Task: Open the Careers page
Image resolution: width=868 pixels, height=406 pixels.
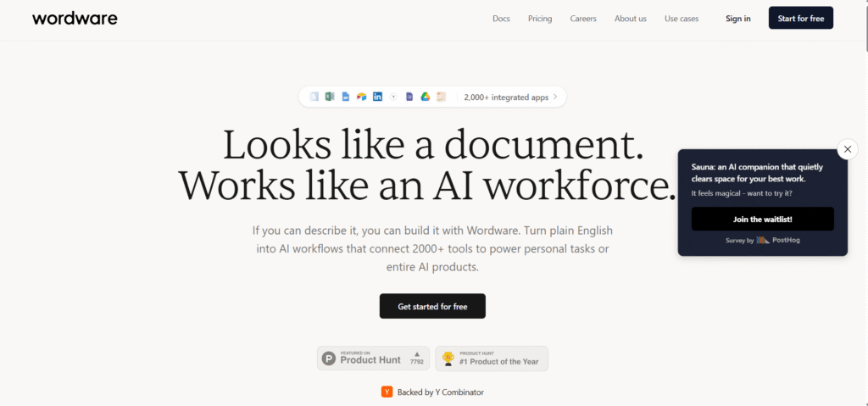Action: pyautogui.click(x=583, y=19)
